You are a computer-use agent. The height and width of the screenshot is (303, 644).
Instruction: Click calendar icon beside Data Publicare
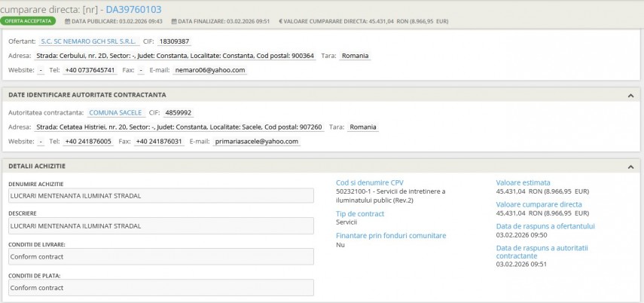tap(66, 21)
